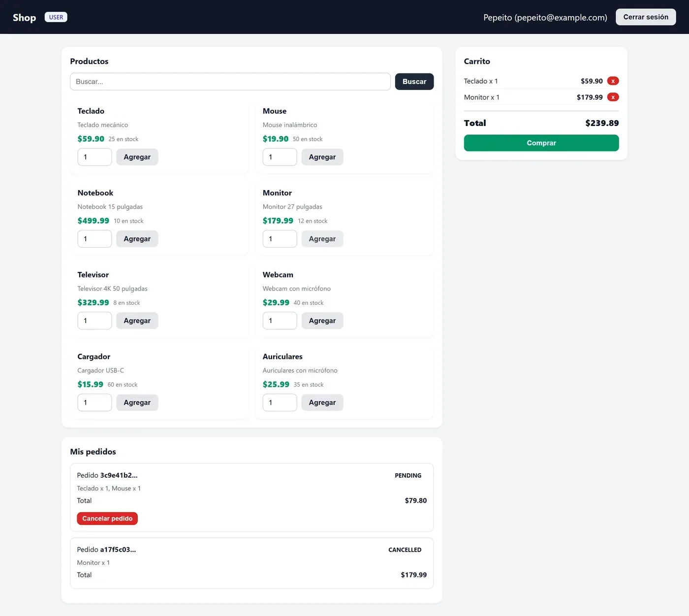689x616 pixels.
Task: Click the USER role badge
Action: click(56, 17)
